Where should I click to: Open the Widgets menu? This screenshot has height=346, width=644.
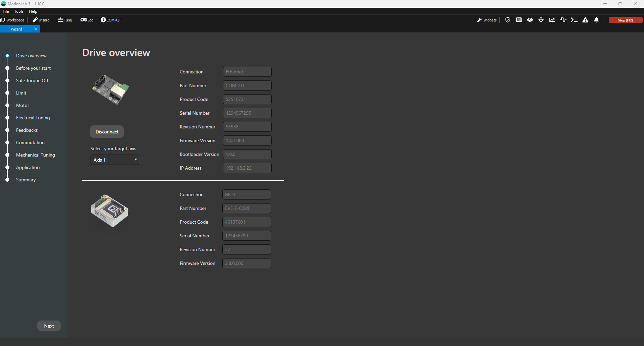[x=487, y=20]
